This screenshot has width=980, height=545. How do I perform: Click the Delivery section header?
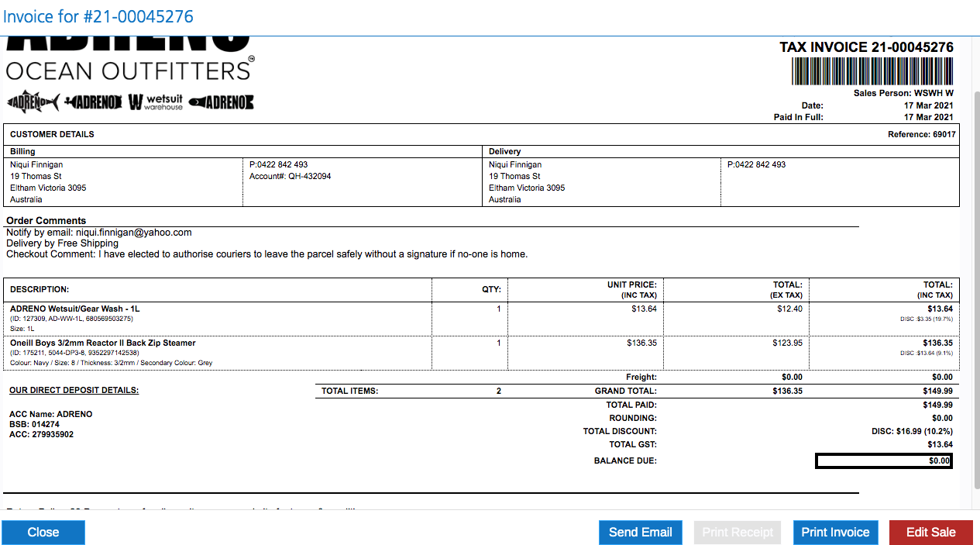pos(505,151)
